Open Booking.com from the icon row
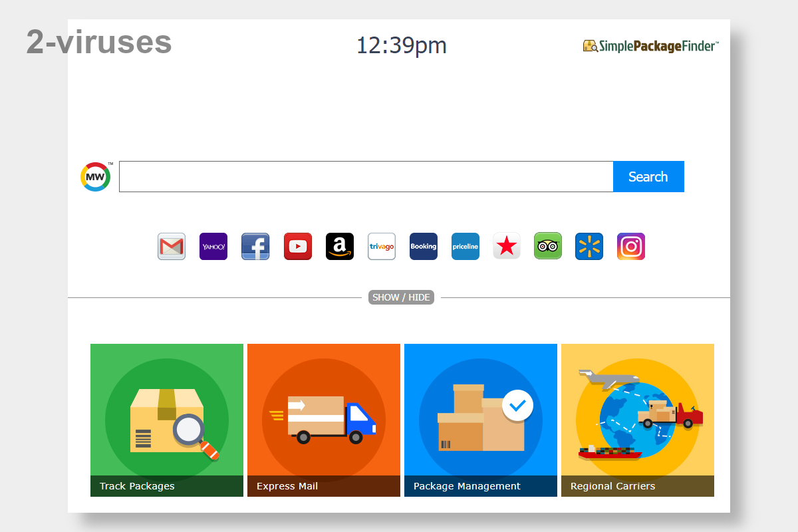798x532 pixels. coord(424,246)
